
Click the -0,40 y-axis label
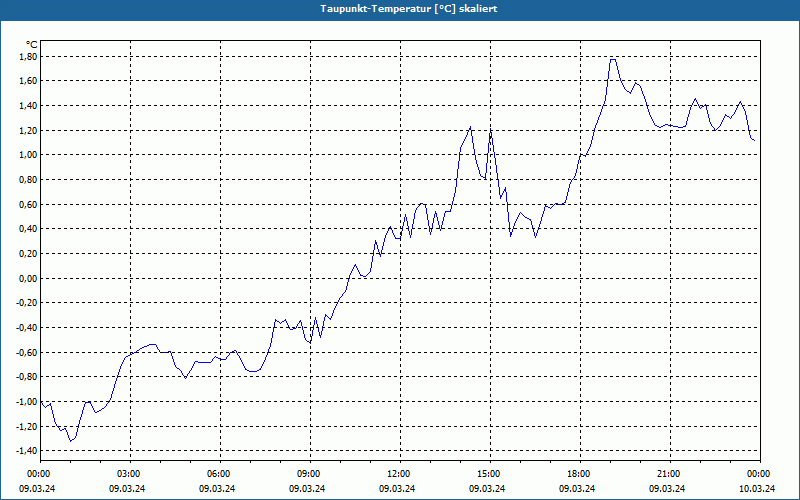click(27, 328)
